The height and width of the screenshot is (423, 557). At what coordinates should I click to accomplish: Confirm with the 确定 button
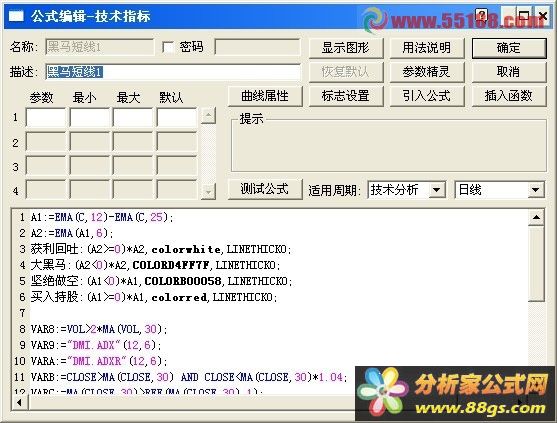509,48
